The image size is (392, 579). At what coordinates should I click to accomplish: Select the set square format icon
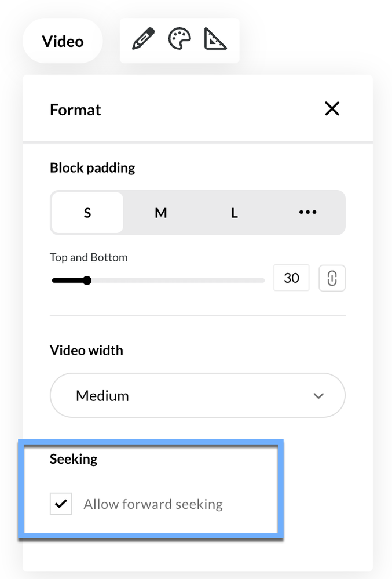215,41
